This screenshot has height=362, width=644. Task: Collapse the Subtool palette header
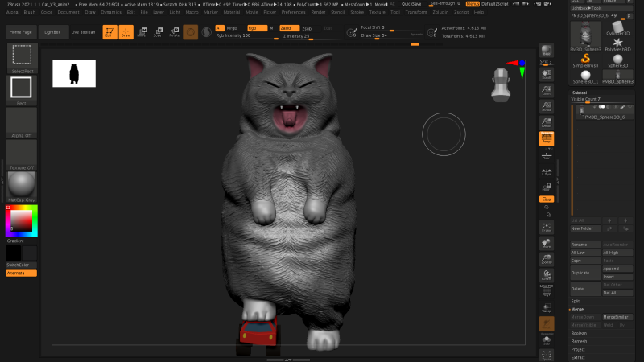[580, 93]
